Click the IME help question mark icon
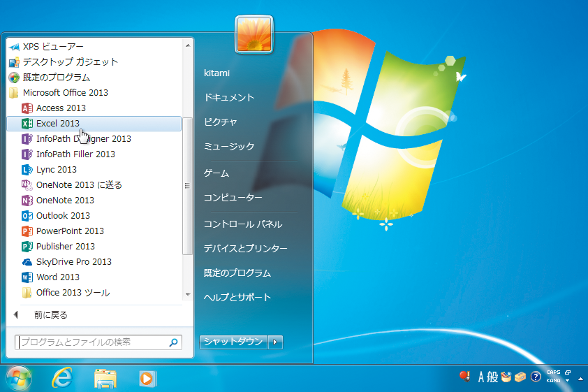588x392 pixels. pos(536,376)
